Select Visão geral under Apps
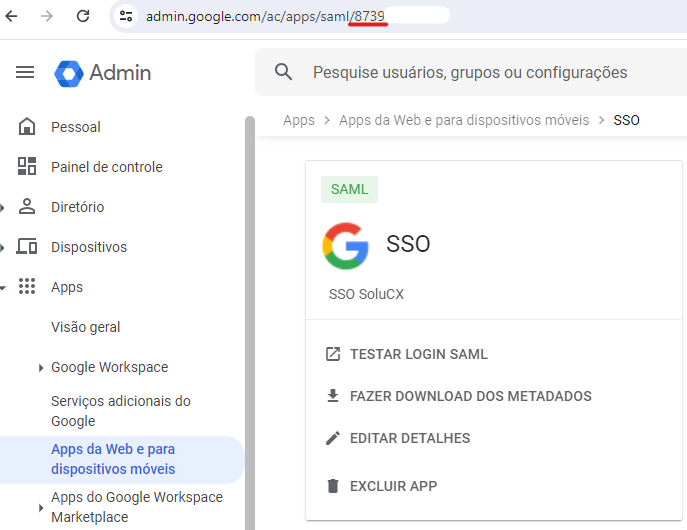The image size is (687, 530). coord(85,327)
